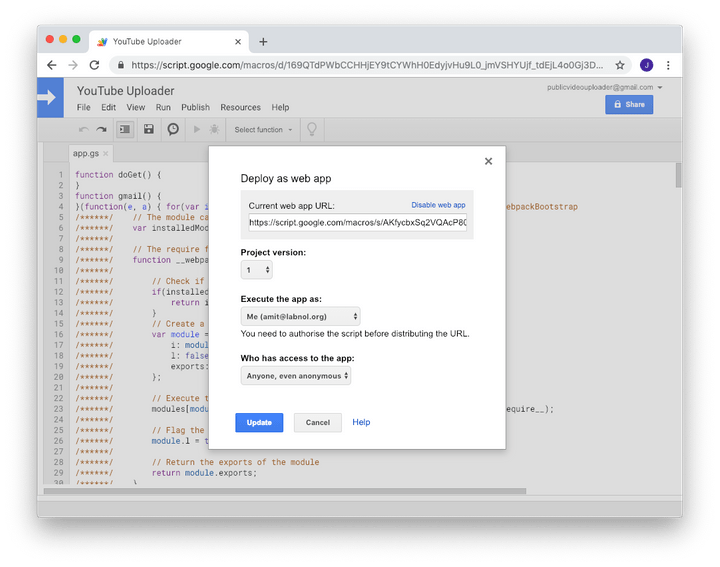This screenshot has width=720, height=567.
Task: Click Disable web app link
Action: 438,205
